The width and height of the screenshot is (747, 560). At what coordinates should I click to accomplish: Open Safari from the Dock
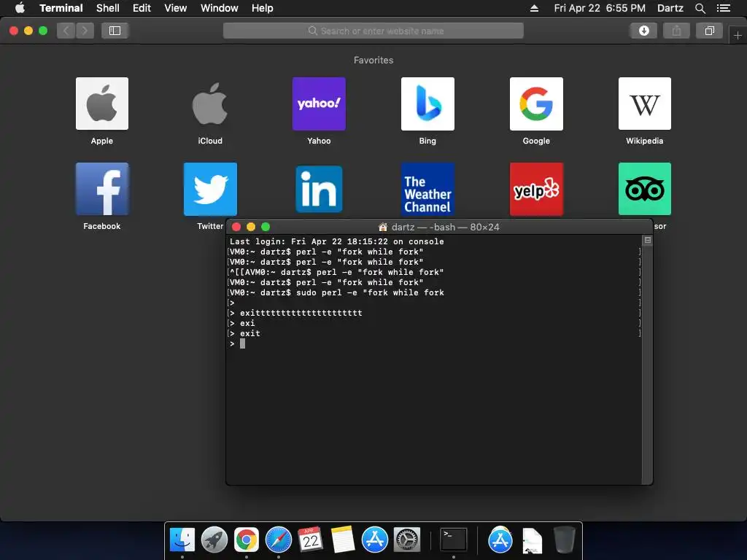(278, 540)
